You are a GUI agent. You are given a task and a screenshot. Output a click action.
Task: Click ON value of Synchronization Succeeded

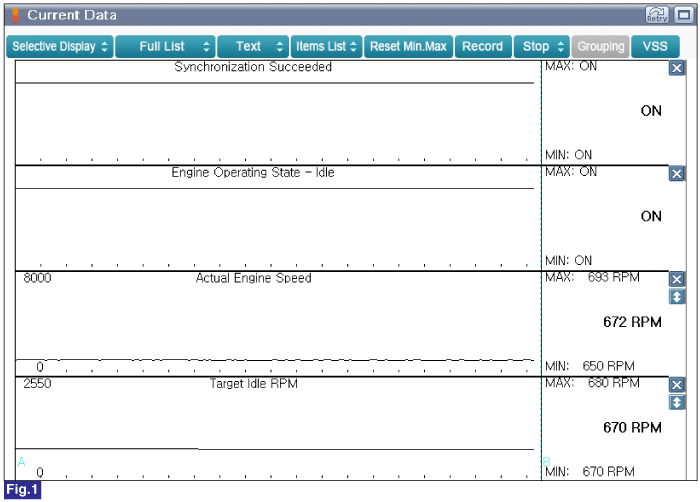click(x=651, y=111)
